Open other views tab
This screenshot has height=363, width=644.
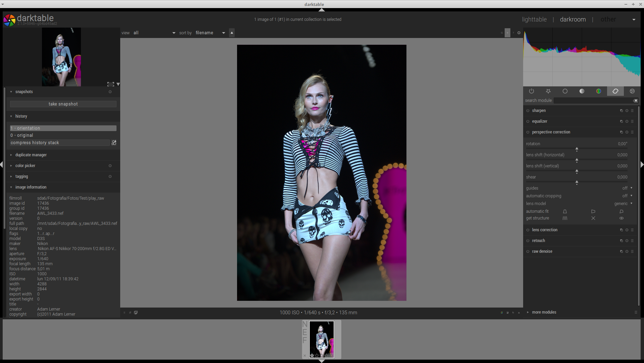click(x=608, y=19)
